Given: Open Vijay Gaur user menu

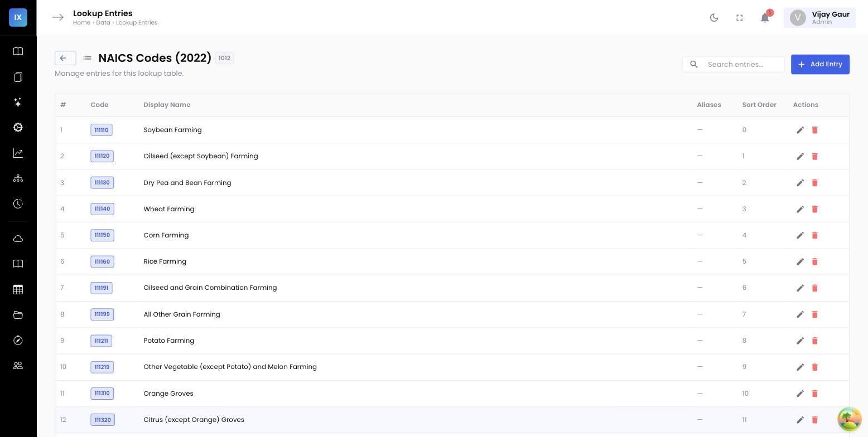Looking at the screenshot, I should coord(819,17).
